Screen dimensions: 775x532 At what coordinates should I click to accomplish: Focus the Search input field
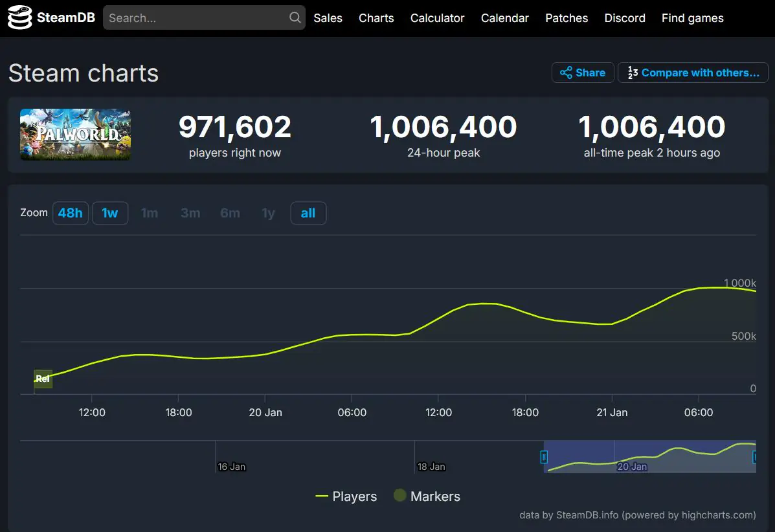tap(204, 17)
